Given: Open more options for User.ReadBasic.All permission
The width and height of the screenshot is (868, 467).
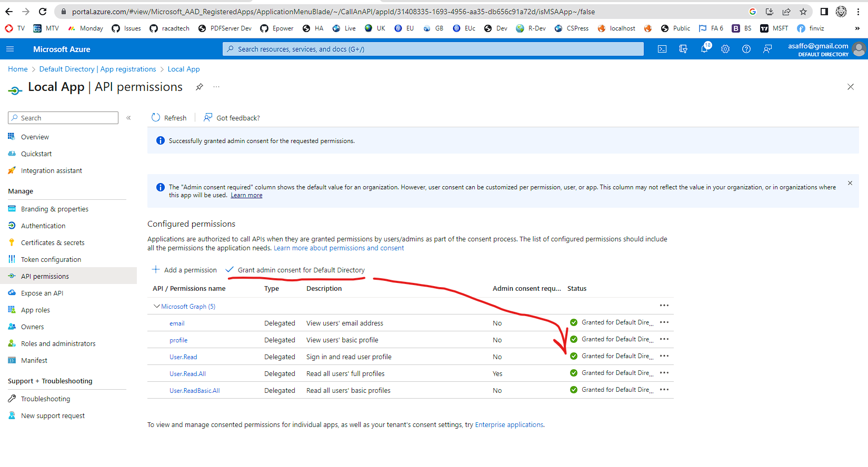Looking at the screenshot, I should (x=664, y=390).
